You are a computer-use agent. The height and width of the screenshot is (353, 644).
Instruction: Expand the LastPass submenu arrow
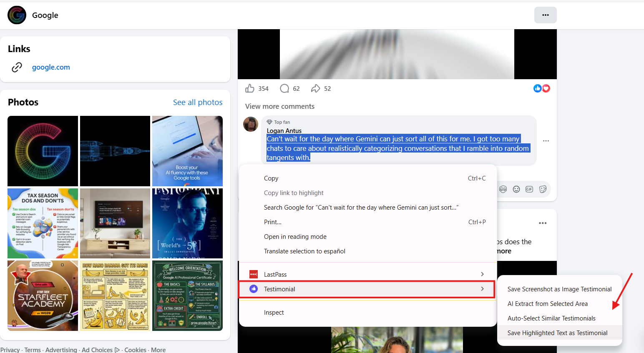pos(482,274)
